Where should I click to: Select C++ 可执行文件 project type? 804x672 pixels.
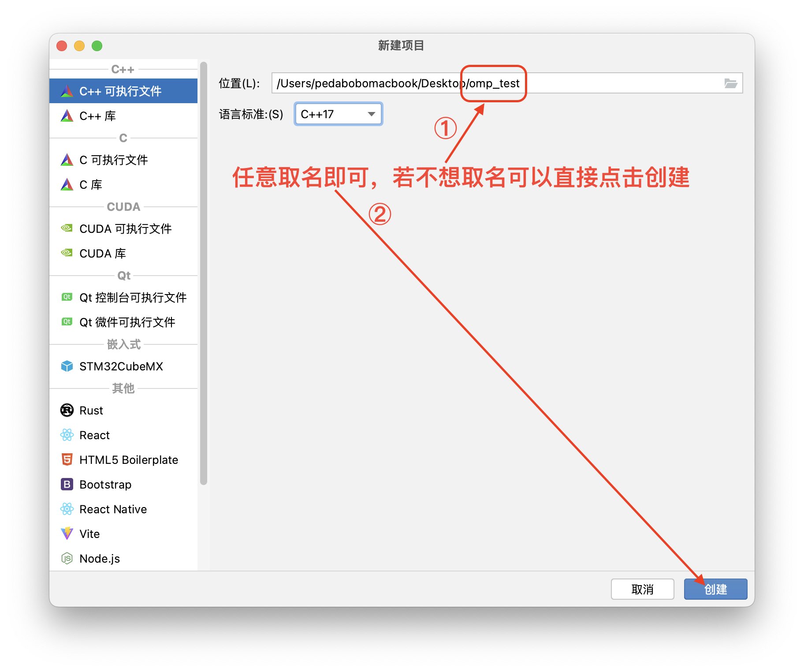[x=123, y=91]
